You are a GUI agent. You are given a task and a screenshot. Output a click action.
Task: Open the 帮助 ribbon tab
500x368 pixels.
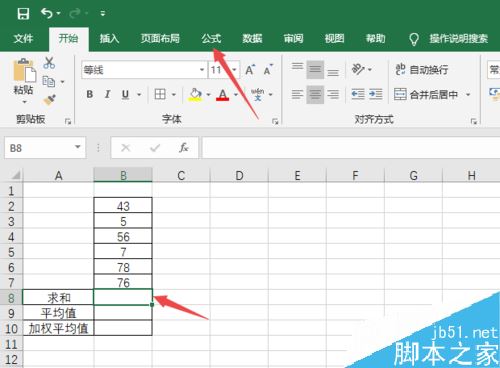point(376,39)
